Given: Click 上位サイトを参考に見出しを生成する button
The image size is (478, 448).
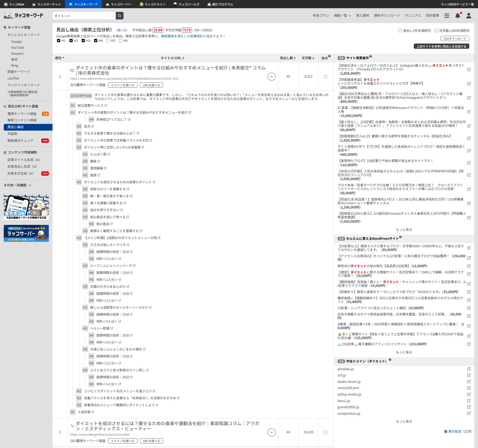Looking at the screenshot, I should (441, 46).
